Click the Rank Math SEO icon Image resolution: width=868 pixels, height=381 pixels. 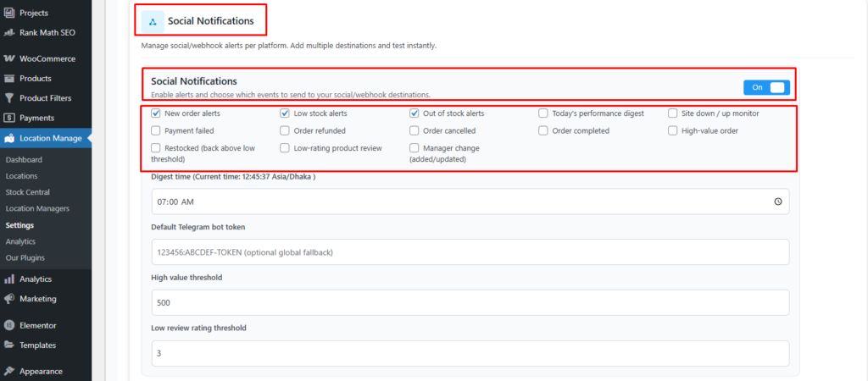(9, 32)
